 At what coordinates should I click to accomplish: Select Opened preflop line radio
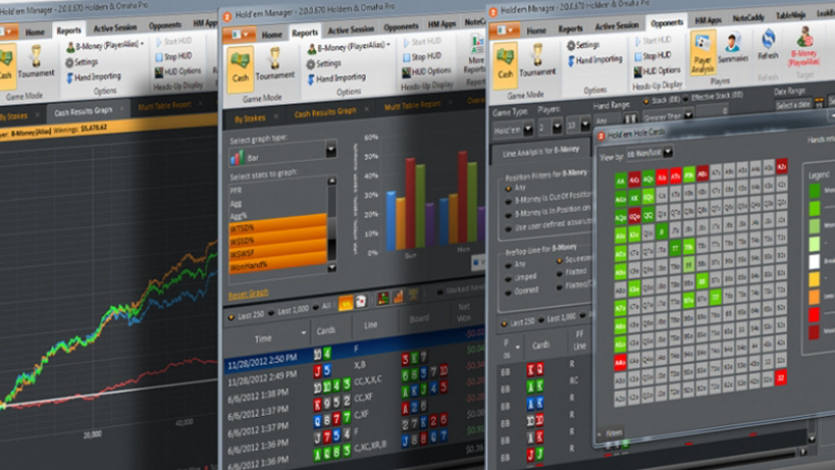click(x=507, y=292)
